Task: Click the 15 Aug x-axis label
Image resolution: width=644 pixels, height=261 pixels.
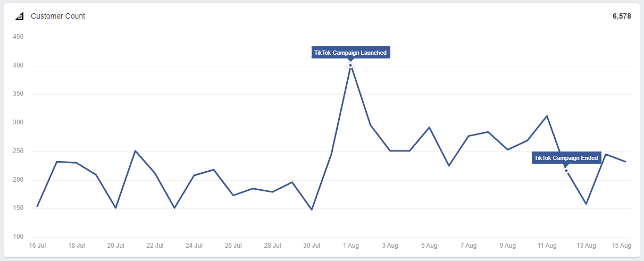Action: pos(621,246)
